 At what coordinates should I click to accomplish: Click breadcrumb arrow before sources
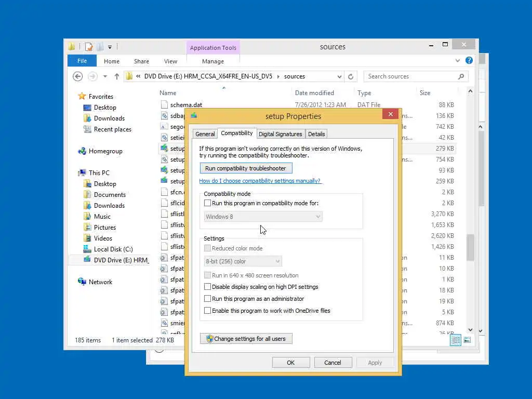pyautogui.click(x=278, y=77)
